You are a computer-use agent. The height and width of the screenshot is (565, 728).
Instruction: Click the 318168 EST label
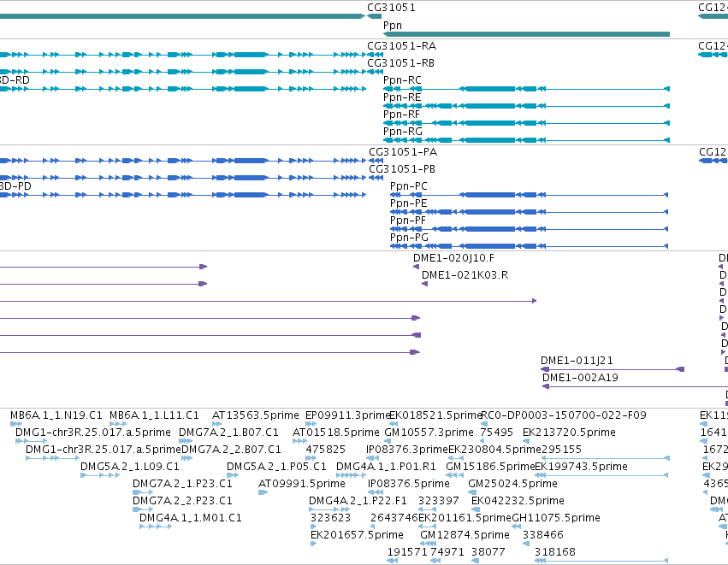pos(555,552)
